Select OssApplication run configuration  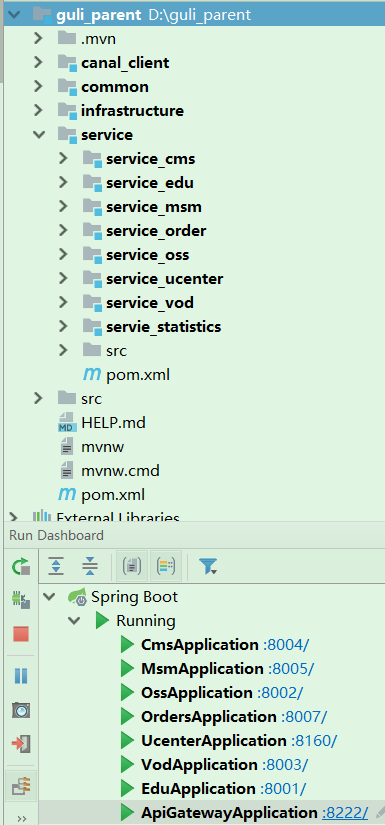point(197,693)
